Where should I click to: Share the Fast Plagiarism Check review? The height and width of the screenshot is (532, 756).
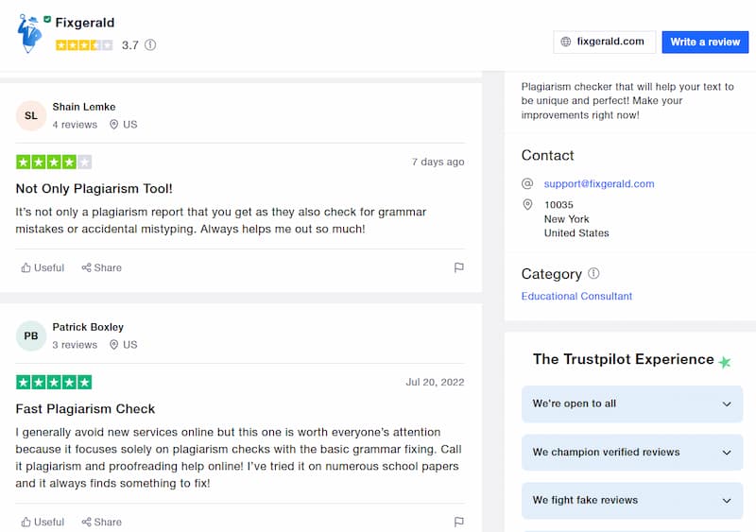[101, 522]
